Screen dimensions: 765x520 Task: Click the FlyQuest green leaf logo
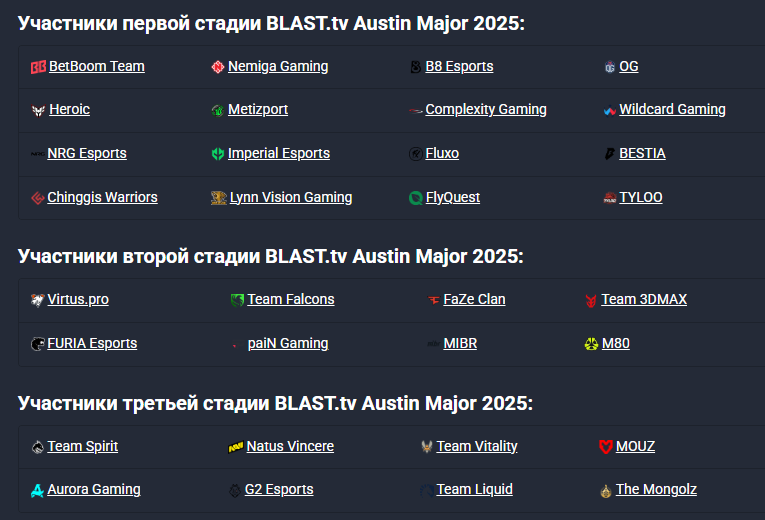point(416,198)
